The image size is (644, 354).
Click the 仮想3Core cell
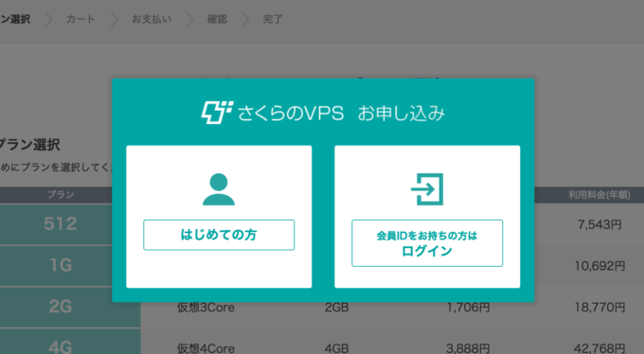[206, 308]
